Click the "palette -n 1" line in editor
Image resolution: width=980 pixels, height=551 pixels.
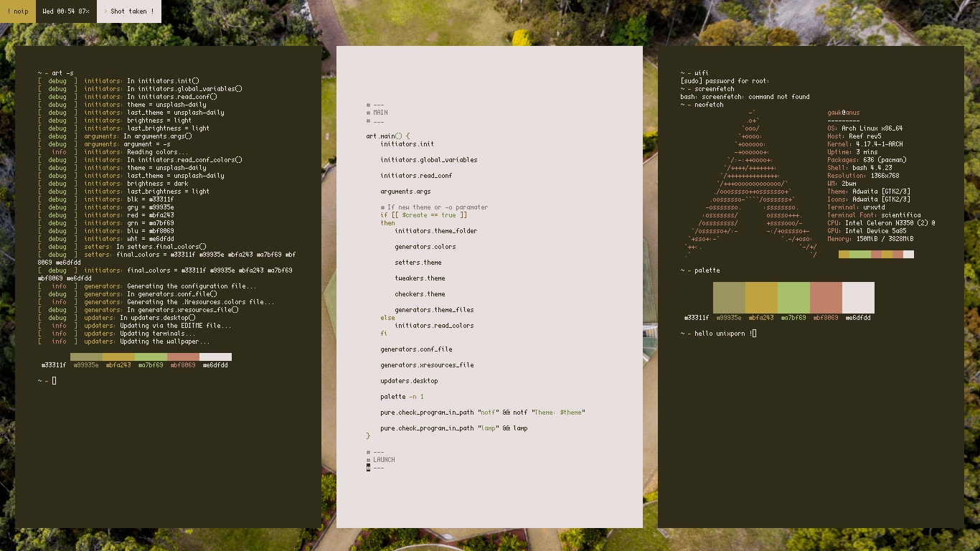click(x=402, y=397)
